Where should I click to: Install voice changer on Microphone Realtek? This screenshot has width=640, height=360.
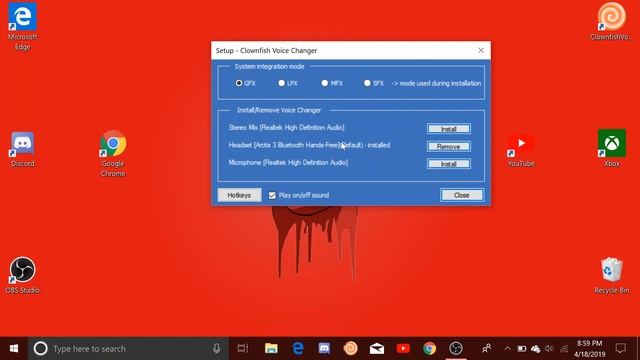point(449,164)
